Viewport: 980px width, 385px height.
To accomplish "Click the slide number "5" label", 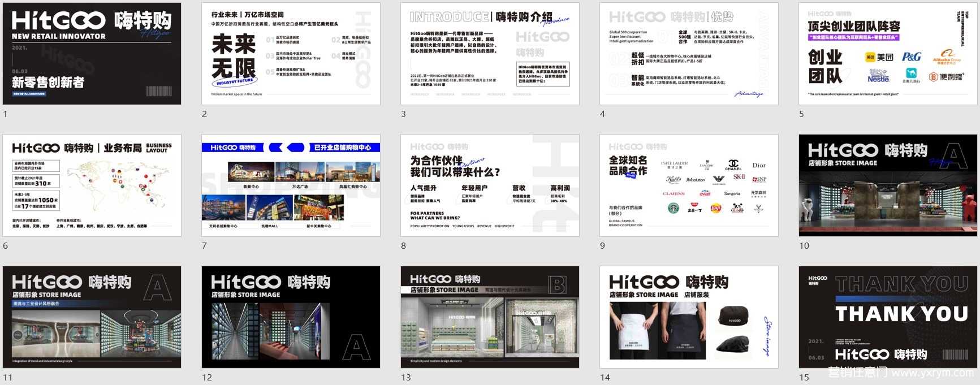I will (x=802, y=114).
